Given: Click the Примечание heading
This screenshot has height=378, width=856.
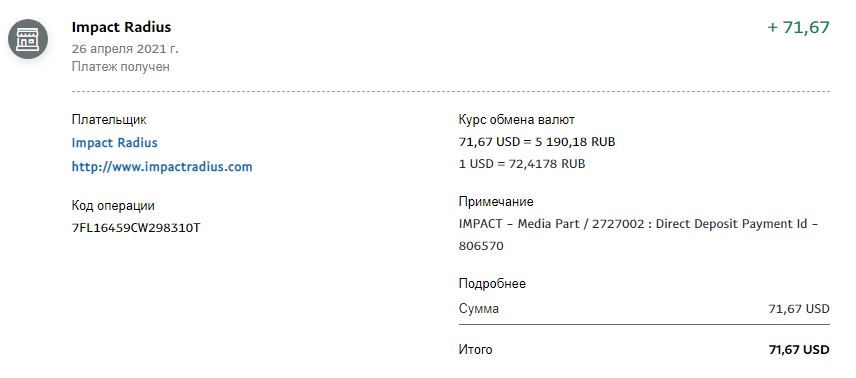Looking at the screenshot, I should pos(496,202).
